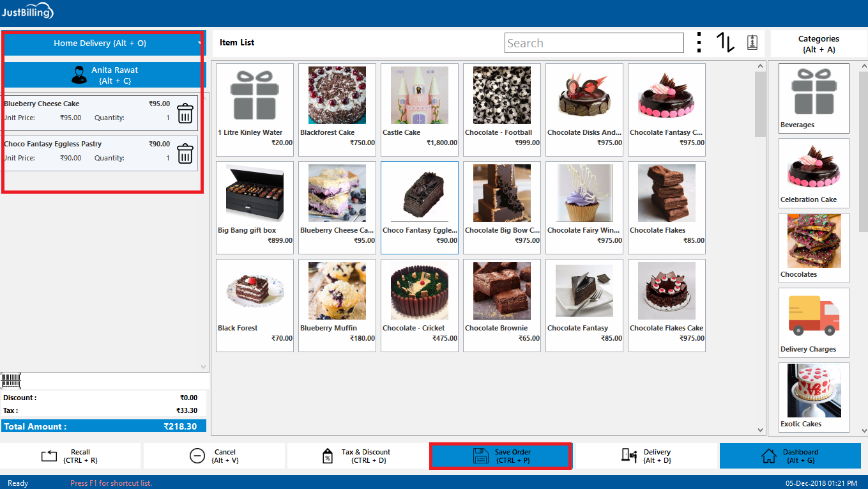This screenshot has width=868, height=489.
Task: Open Tax & Discount options
Action: (358, 456)
